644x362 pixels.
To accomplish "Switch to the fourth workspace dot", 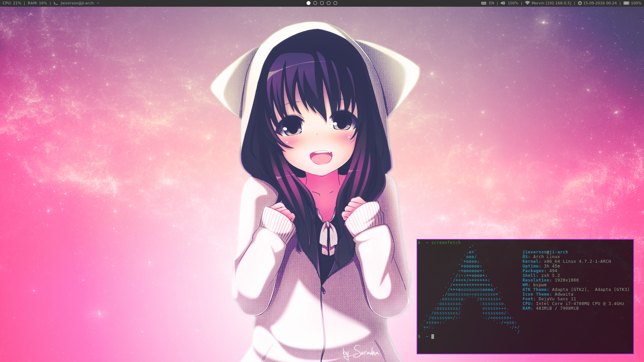I will 329,3.
